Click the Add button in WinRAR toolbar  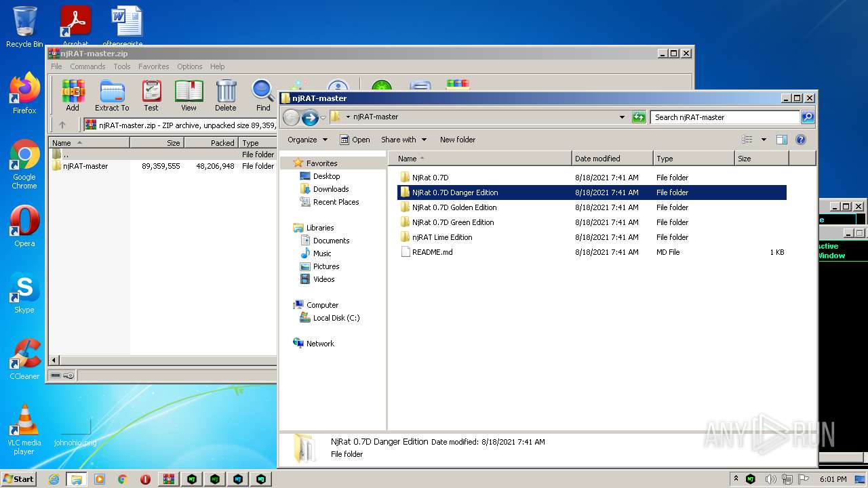(x=73, y=95)
